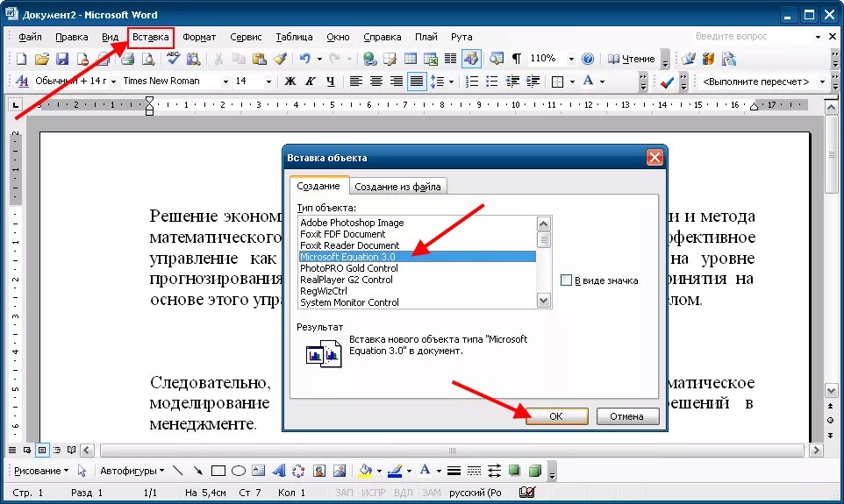Open the 110% zoom dropdown
The height and width of the screenshot is (504, 844).
(x=571, y=59)
